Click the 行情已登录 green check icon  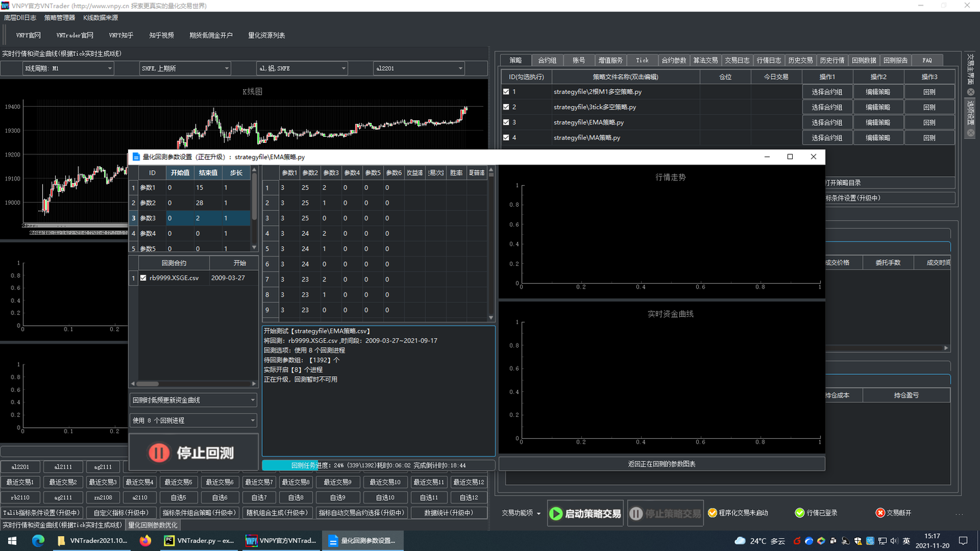point(800,513)
